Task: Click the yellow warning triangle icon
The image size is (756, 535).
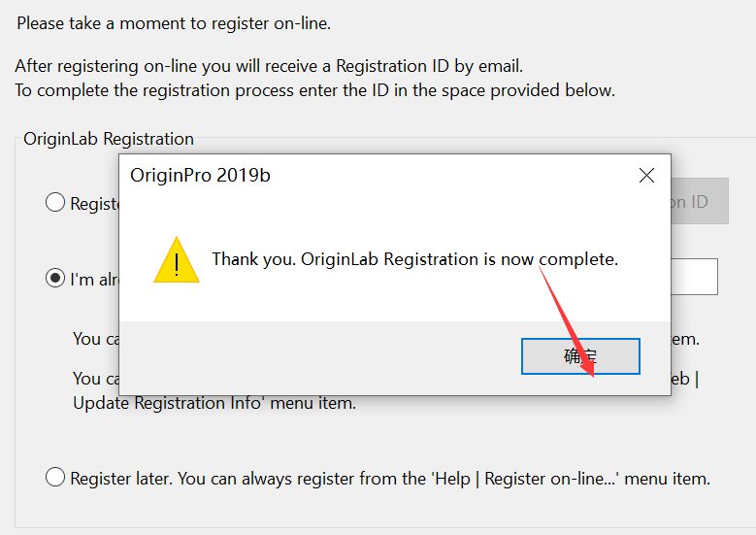Action: (x=177, y=260)
